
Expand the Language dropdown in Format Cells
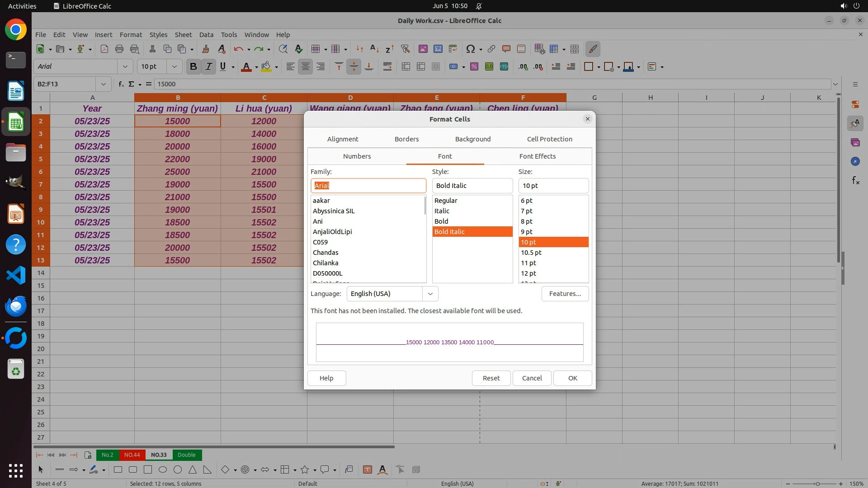click(430, 294)
